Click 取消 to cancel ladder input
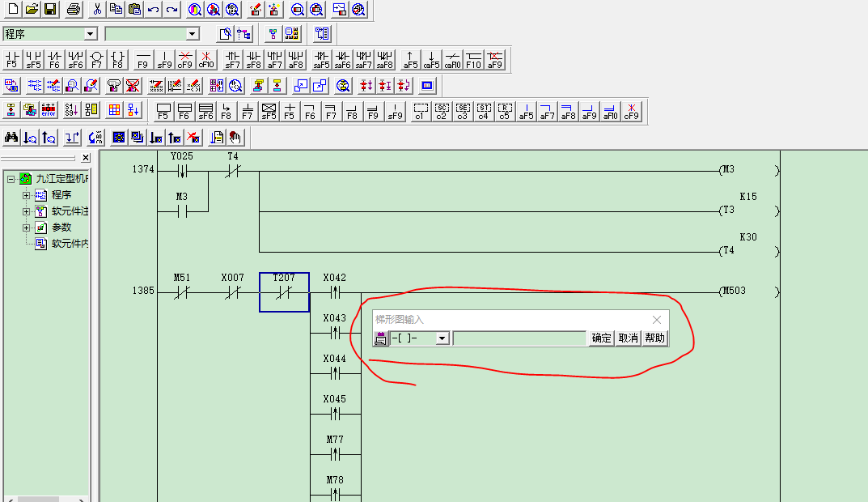The height and width of the screenshot is (502, 868). tap(628, 338)
